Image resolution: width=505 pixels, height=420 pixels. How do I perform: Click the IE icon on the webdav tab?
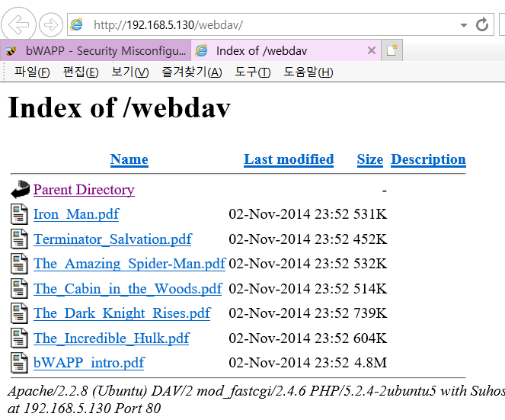(202, 50)
